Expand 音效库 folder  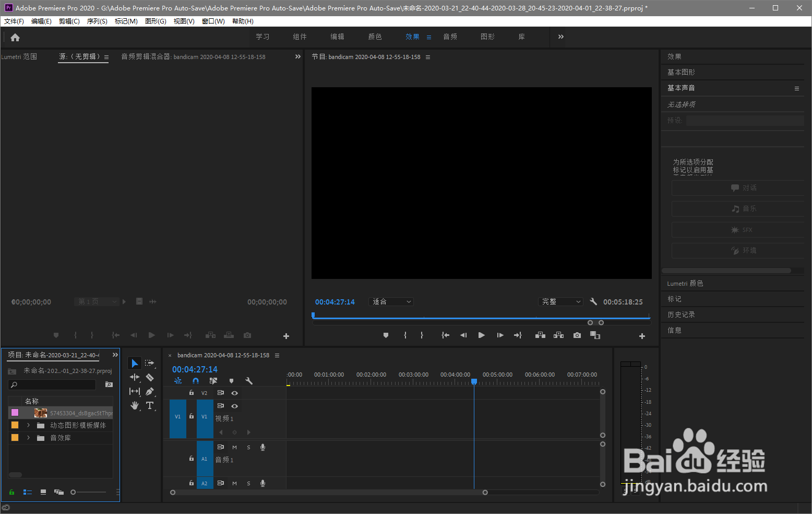click(28, 438)
